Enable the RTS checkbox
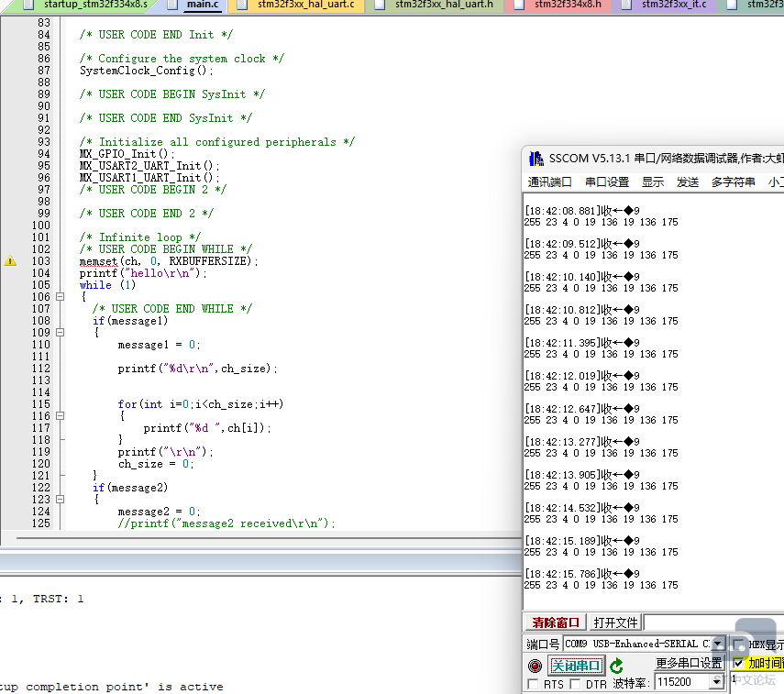This screenshot has height=694, width=784. tap(533, 684)
